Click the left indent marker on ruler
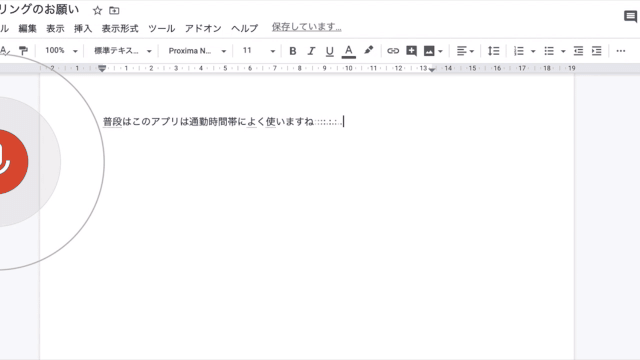640x360 pixels. [102, 69]
